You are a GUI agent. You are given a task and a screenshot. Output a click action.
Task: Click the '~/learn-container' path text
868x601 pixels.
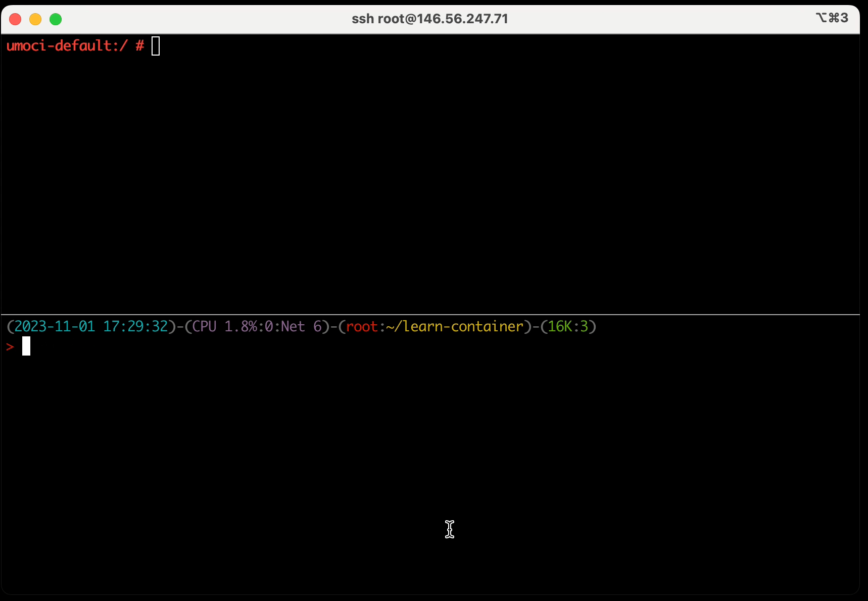455,326
